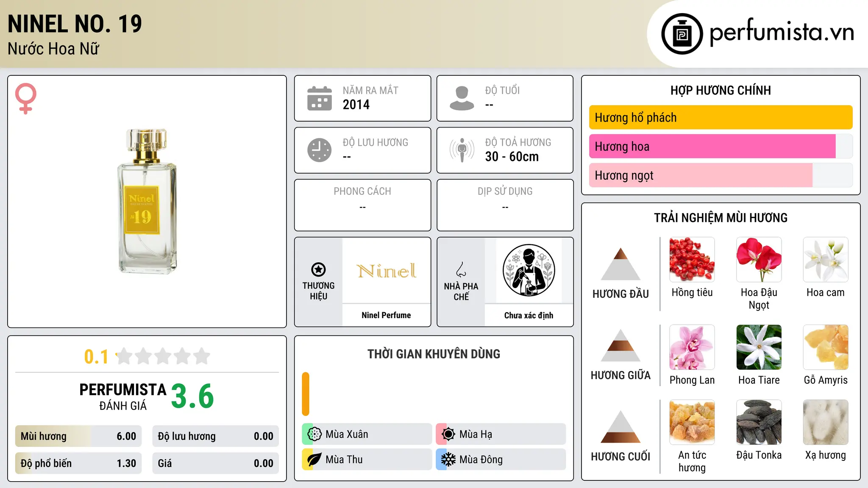The width and height of the screenshot is (868, 488).
Task: Click the green 3.6 Perfumista score
Action: tap(192, 396)
